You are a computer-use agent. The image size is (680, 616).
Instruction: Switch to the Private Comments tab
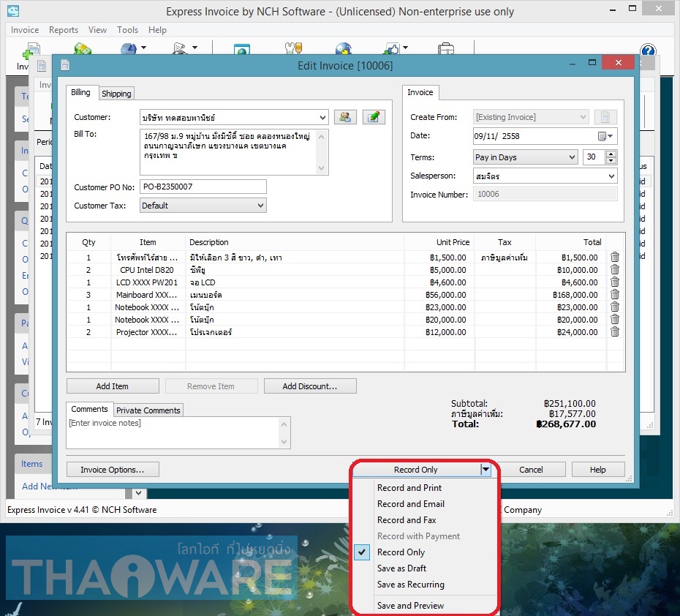[148, 410]
